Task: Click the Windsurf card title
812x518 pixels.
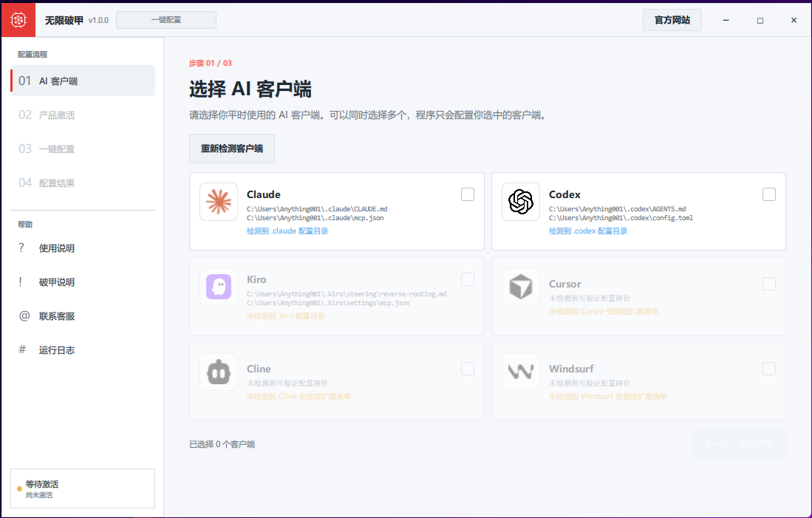Action: click(x=571, y=369)
